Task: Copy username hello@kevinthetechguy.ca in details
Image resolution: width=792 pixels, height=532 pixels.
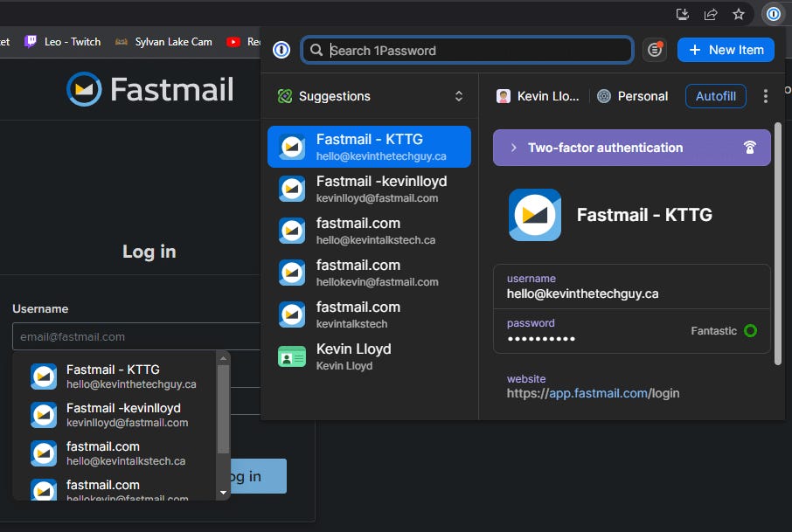Action: coord(631,287)
